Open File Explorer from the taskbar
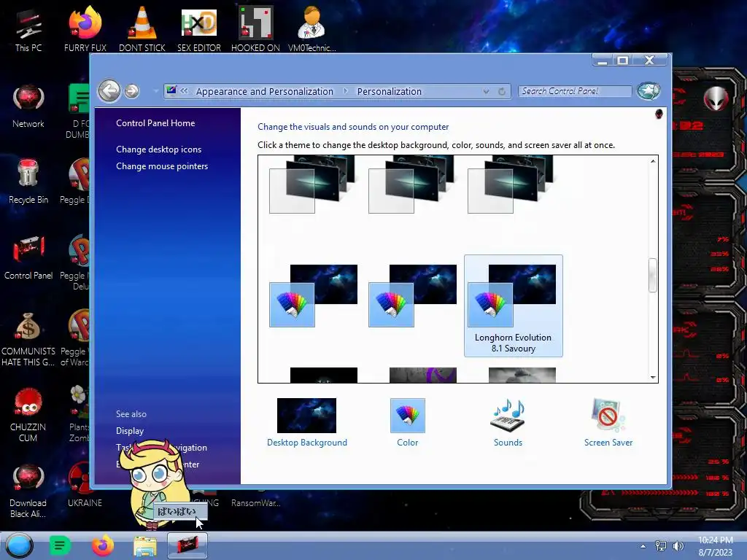 [x=145, y=545]
